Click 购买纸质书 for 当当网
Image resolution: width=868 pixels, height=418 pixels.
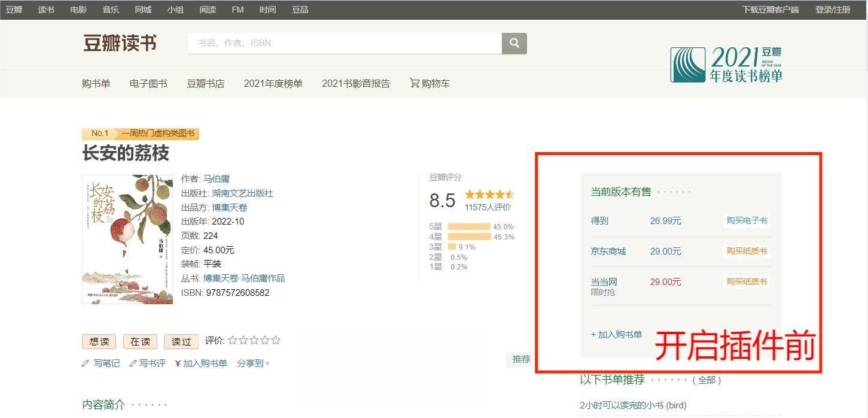pos(747,281)
